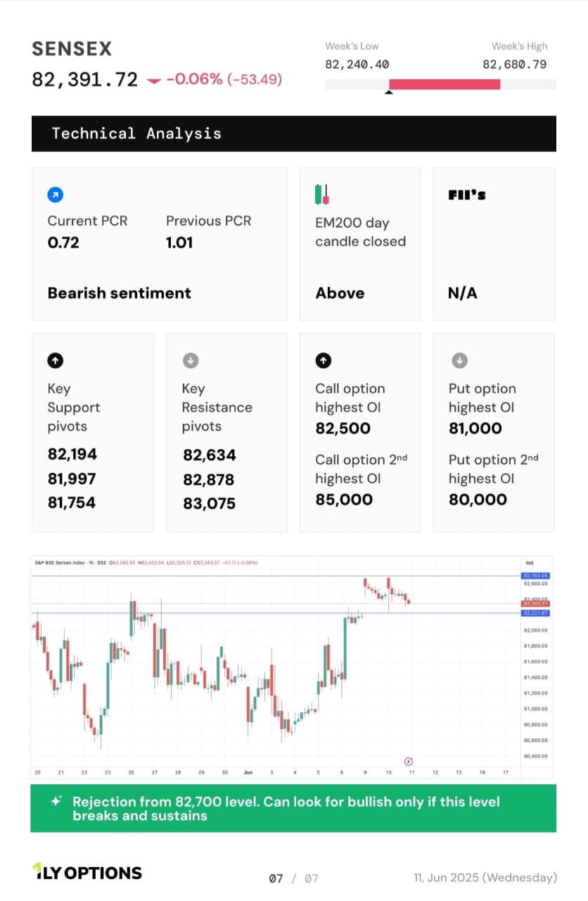Click the black marker under week's range bar
Screen dimensions: 588x901
click(x=389, y=92)
